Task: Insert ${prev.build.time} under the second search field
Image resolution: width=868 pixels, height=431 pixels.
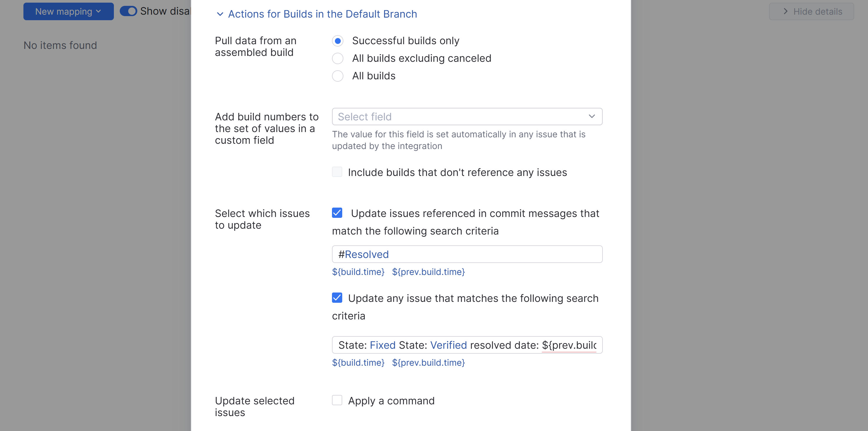Action: click(x=428, y=362)
